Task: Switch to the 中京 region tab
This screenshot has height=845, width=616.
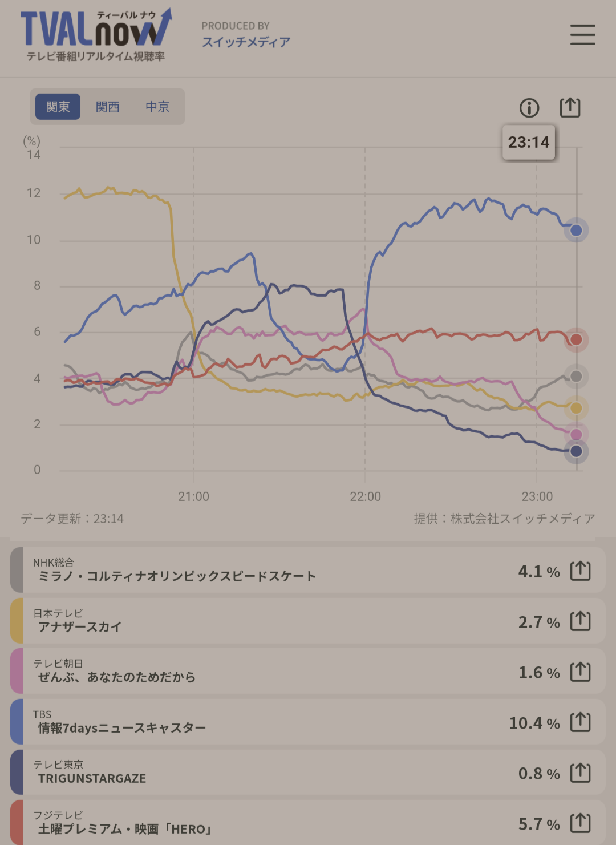Action: [x=157, y=107]
